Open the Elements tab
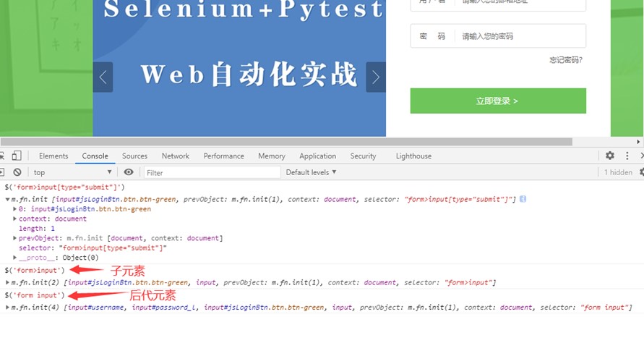Image resolution: width=644 pixels, height=351 pixels. pyautogui.click(x=53, y=156)
